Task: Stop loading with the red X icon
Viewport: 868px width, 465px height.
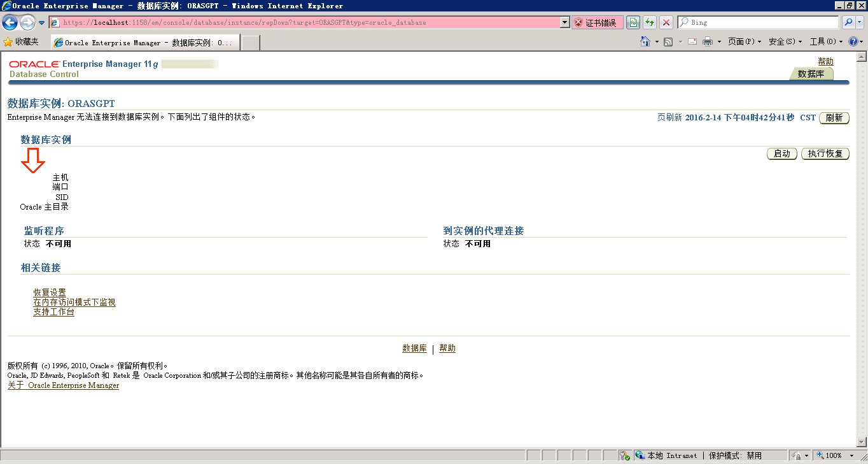Action: tap(666, 22)
